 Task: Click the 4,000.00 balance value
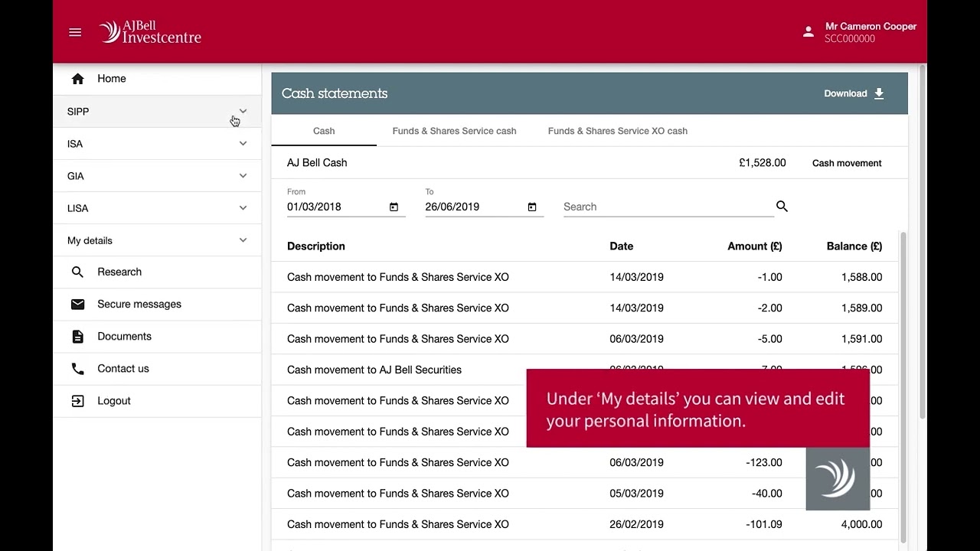click(861, 524)
